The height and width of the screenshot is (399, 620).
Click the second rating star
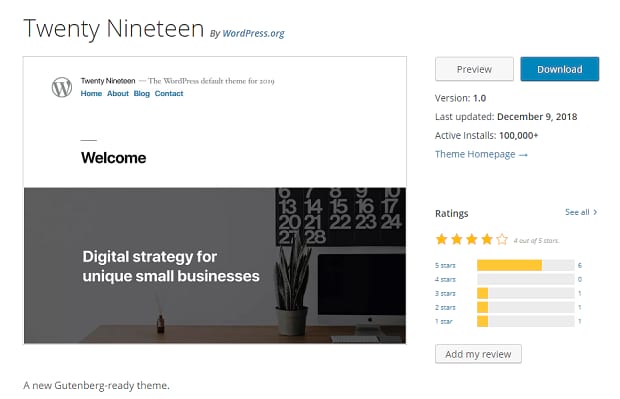click(456, 239)
